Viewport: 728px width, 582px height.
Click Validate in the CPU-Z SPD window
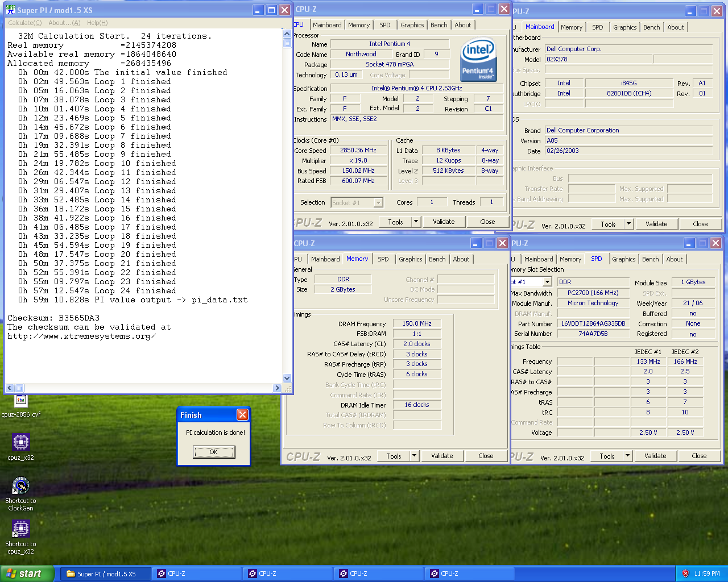(x=655, y=456)
